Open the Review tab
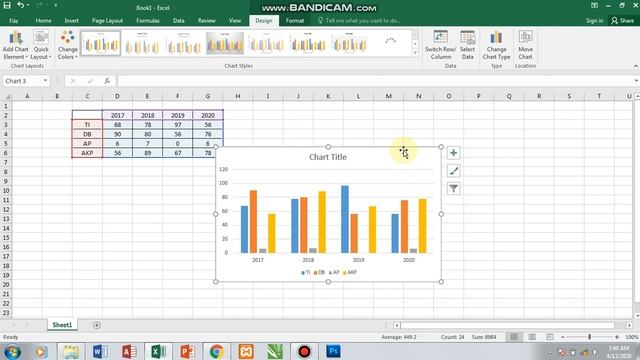 207,20
